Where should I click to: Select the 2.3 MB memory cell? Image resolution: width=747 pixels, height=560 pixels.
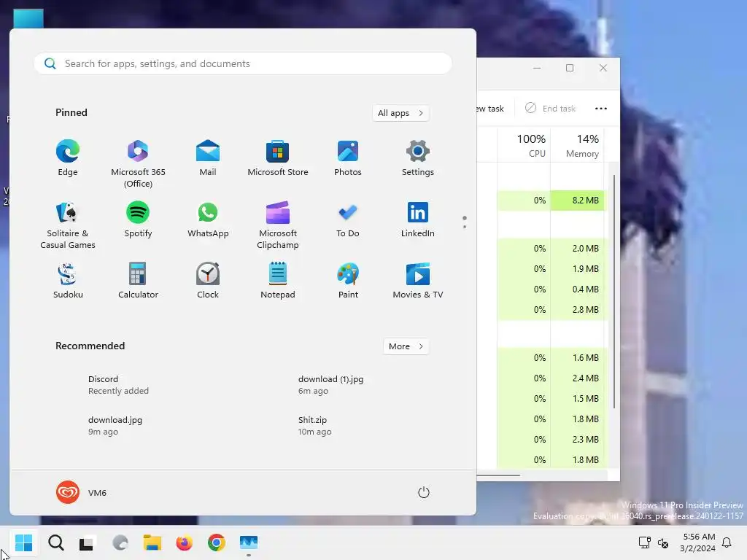click(x=578, y=440)
